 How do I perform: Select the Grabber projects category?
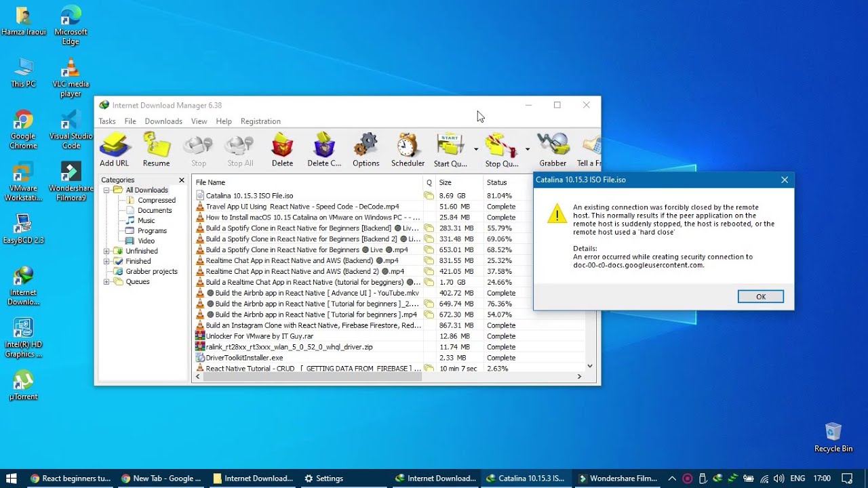click(x=151, y=272)
